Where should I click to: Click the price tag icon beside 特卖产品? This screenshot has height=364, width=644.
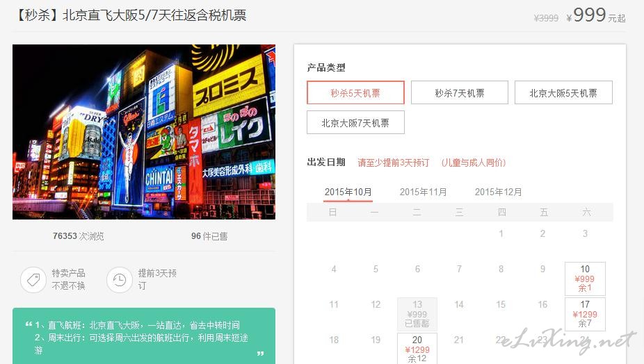click(x=33, y=280)
